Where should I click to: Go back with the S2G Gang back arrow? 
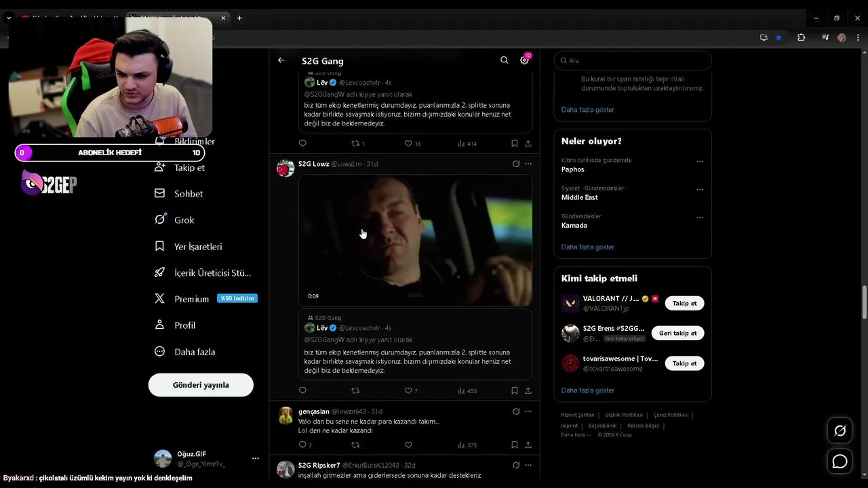281,60
